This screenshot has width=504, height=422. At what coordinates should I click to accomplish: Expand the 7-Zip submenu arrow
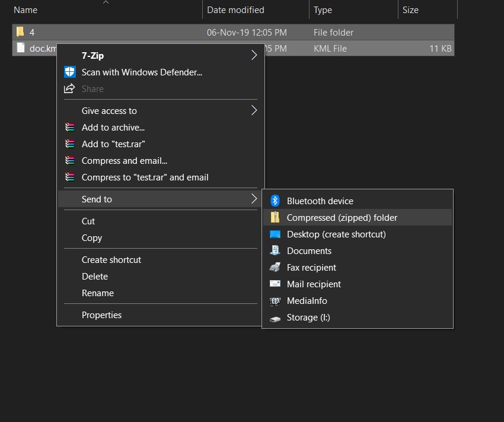[254, 55]
